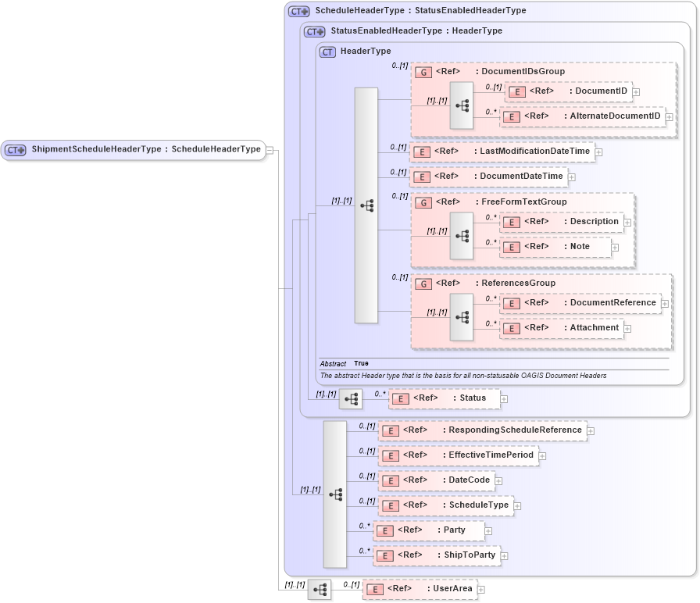Click the E icon of the UserArea element
The height and width of the screenshot is (603, 700).
point(373,590)
